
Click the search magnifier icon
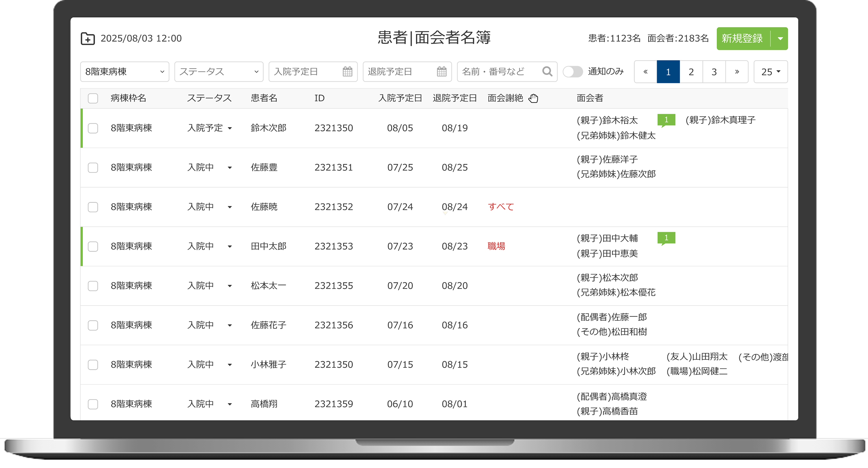[547, 71]
